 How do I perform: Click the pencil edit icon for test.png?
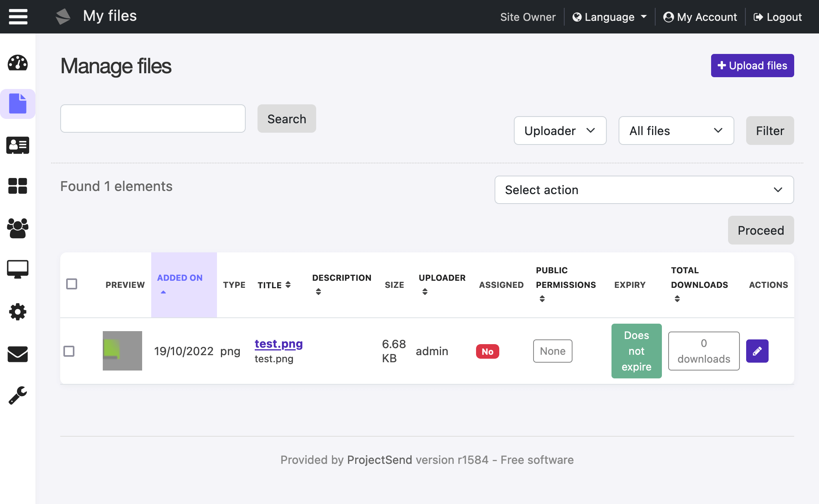click(x=757, y=351)
